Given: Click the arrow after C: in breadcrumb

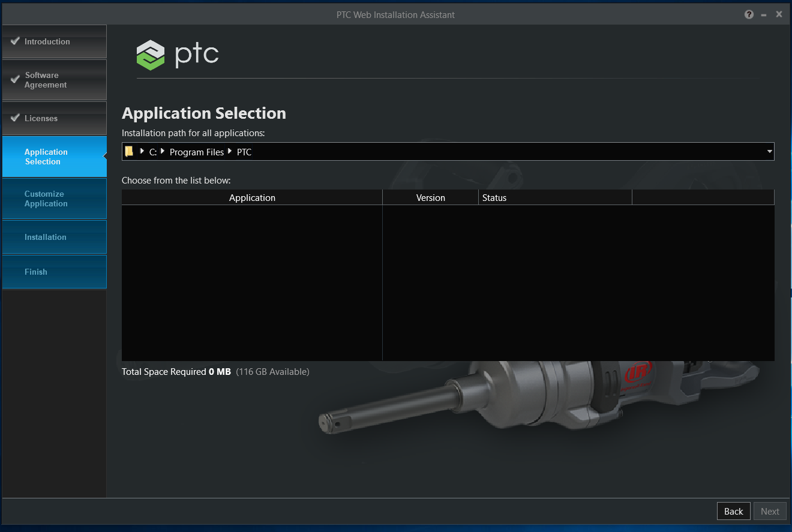Looking at the screenshot, I should (161, 151).
